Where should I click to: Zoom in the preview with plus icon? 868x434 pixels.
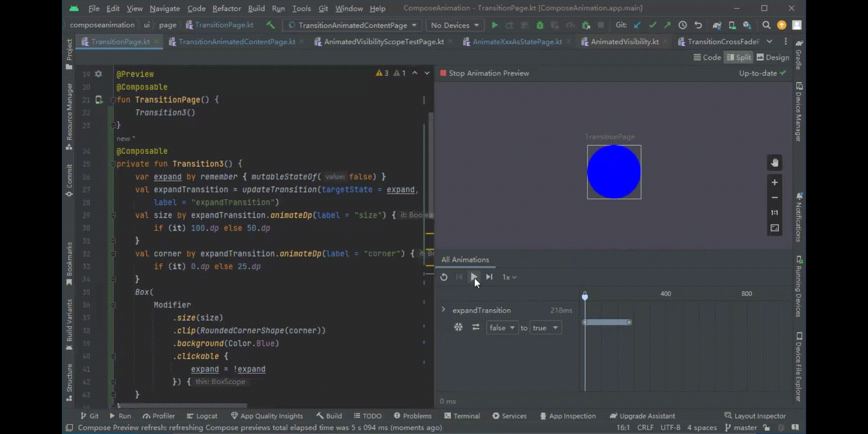click(x=774, y=182)
